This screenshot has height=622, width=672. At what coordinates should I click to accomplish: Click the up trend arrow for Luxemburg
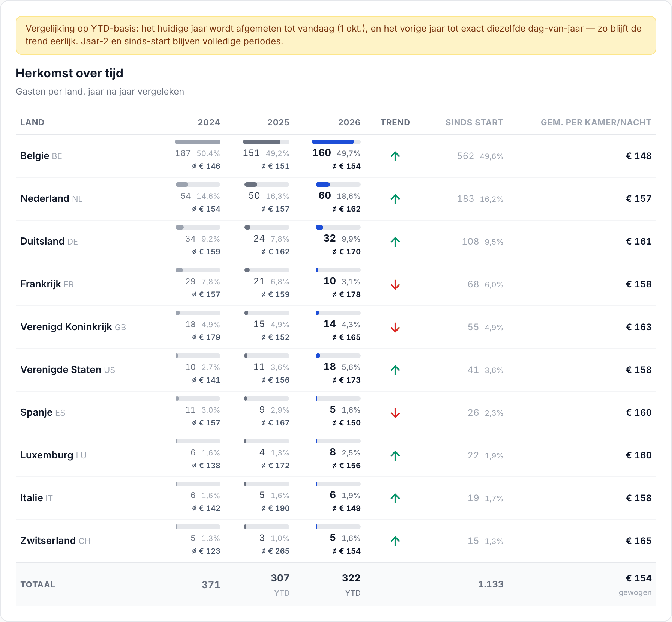coord(395,455)
